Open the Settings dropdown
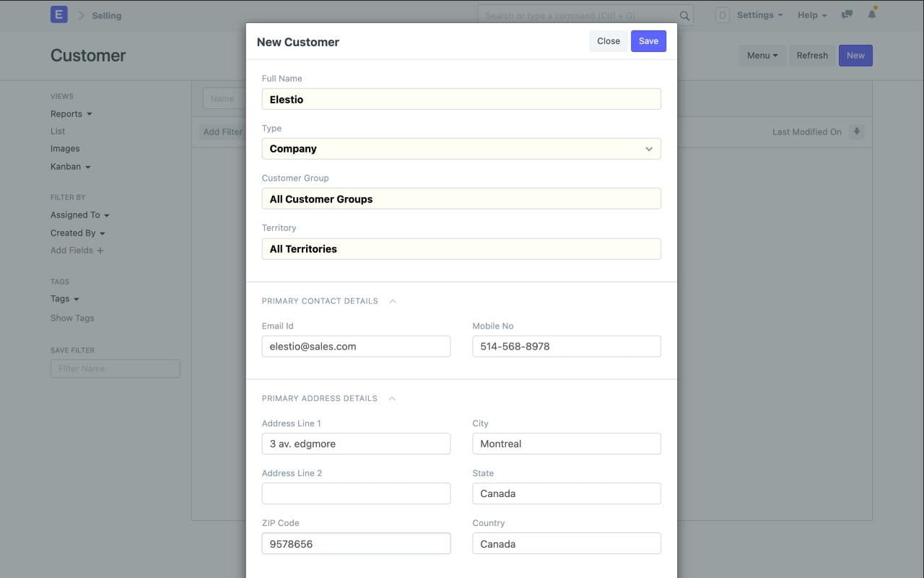Image resolution: width=924 pixels, height=578 pixels. pos(757,14)
